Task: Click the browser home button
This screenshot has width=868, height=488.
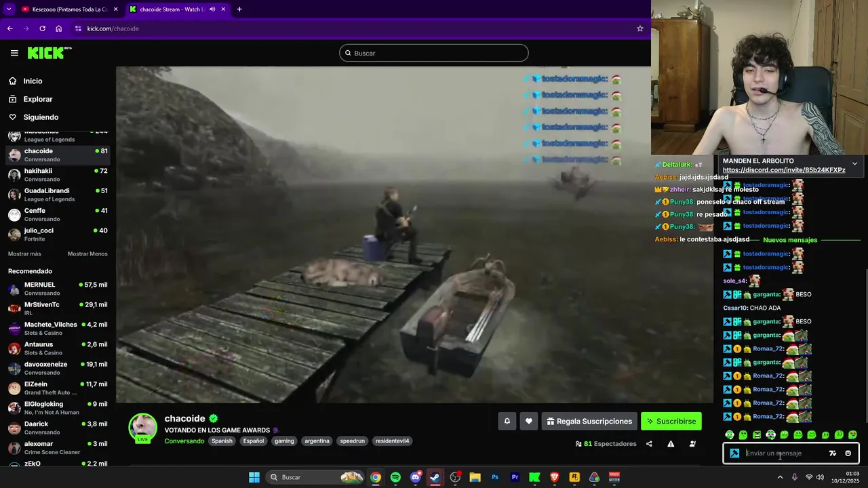Action: 58,28
